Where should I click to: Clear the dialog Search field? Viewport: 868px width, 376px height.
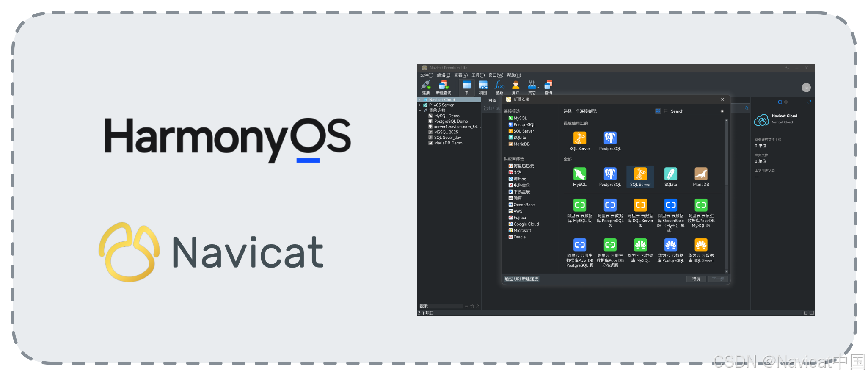coord(722,111)
